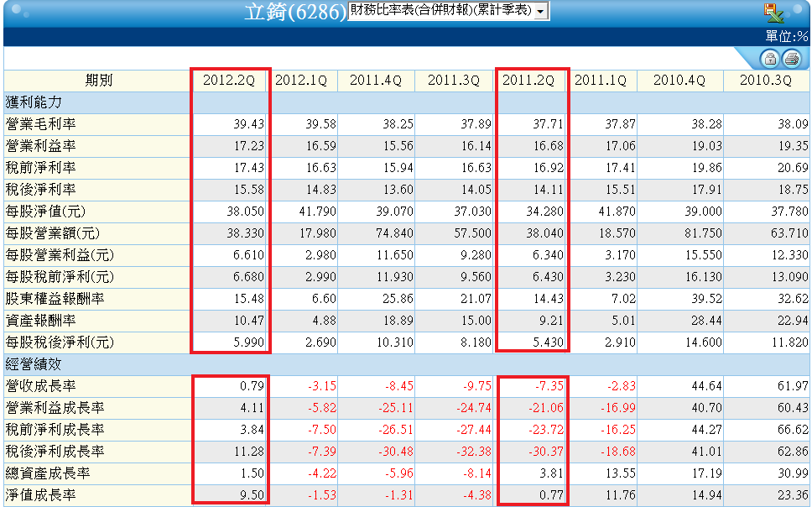The width and height of the screenshot is (812, 507).
Task: Print the table using the printer icon
Action: click(x=791, y=59)
